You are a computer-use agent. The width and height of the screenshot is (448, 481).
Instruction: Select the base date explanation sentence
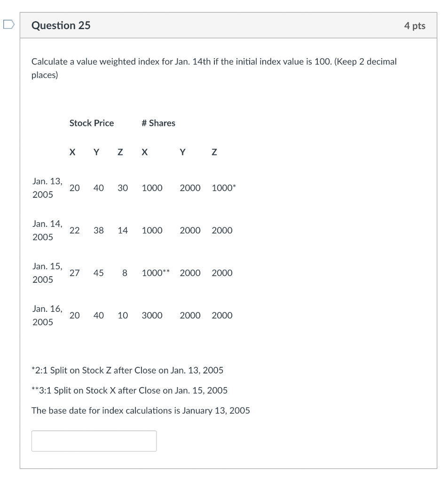(x=141, y=411)
